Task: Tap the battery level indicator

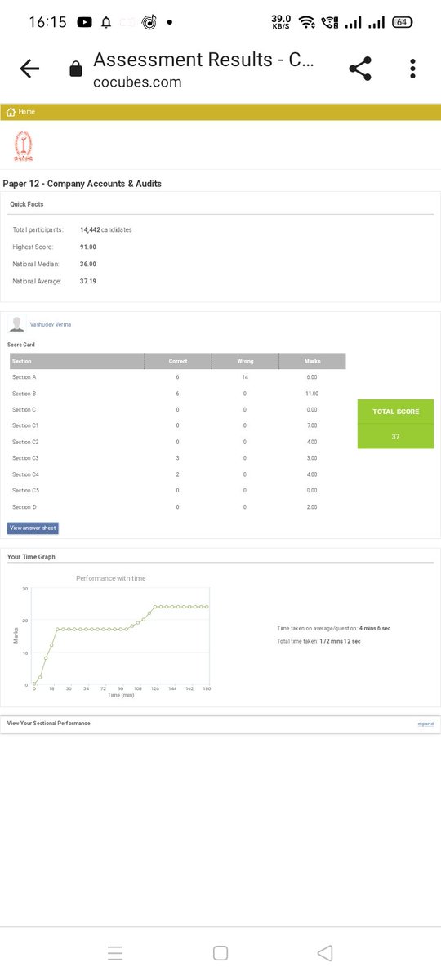Action: (x=402, y=22)
